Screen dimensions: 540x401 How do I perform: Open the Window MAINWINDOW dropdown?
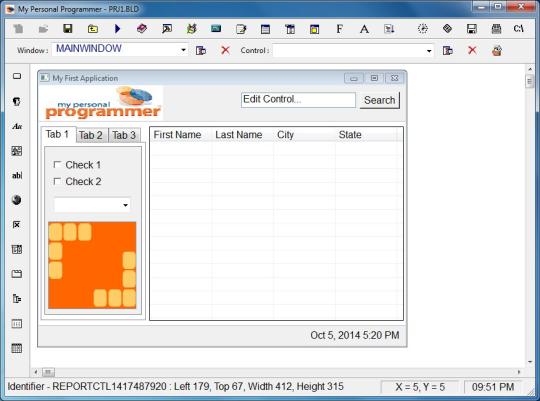click(x=183, y=50)
